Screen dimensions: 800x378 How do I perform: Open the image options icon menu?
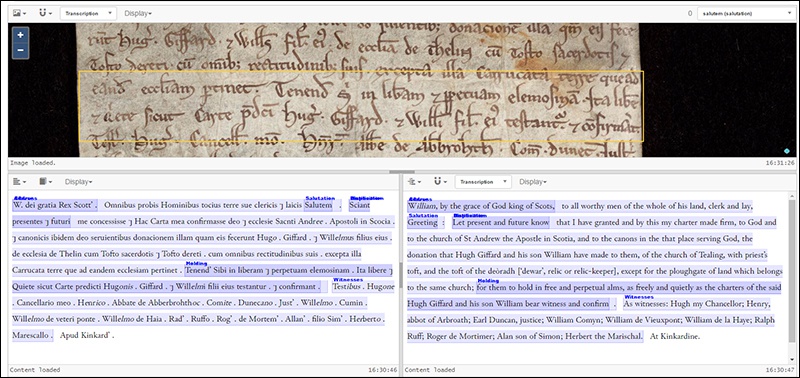(x=19, y=13)
